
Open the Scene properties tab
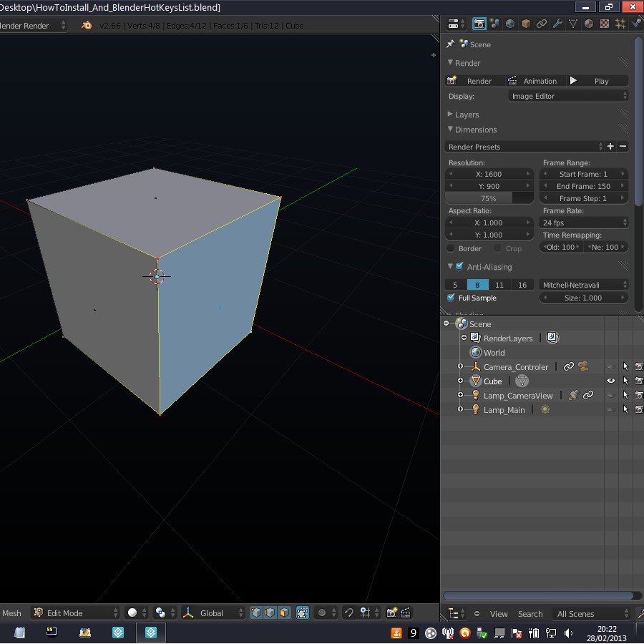[494, 24]
